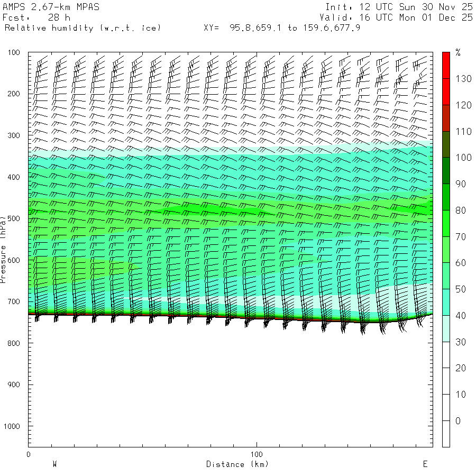Click the Distance (km) axis title
Viewport: 476px width, 476px height.
237,464
